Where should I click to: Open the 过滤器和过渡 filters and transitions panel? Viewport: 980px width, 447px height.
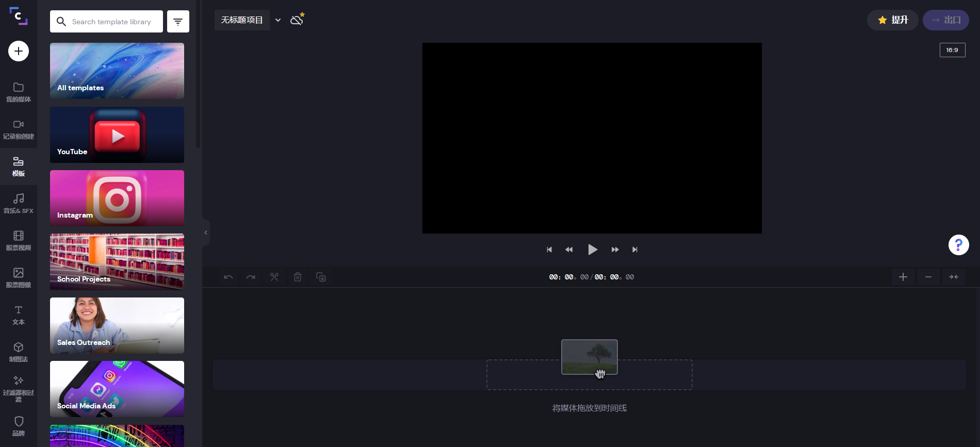tap(19, 389)
